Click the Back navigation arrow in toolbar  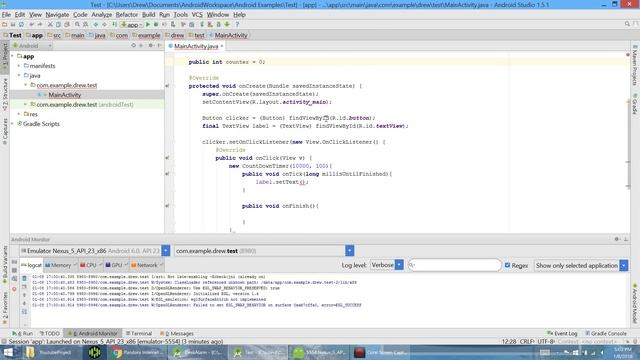click(x=96, y=24)
